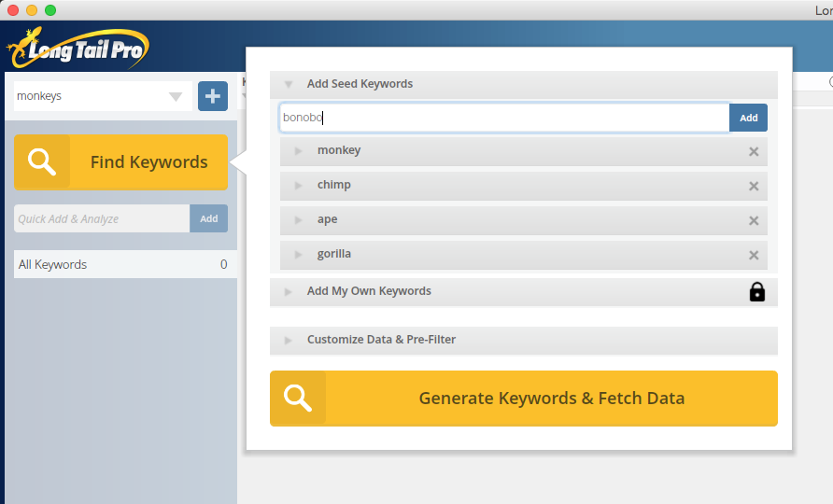The width and height of the screenshot is (833, 504).
Task: Open the monkeys project dropdown
Action: point(176,96)
